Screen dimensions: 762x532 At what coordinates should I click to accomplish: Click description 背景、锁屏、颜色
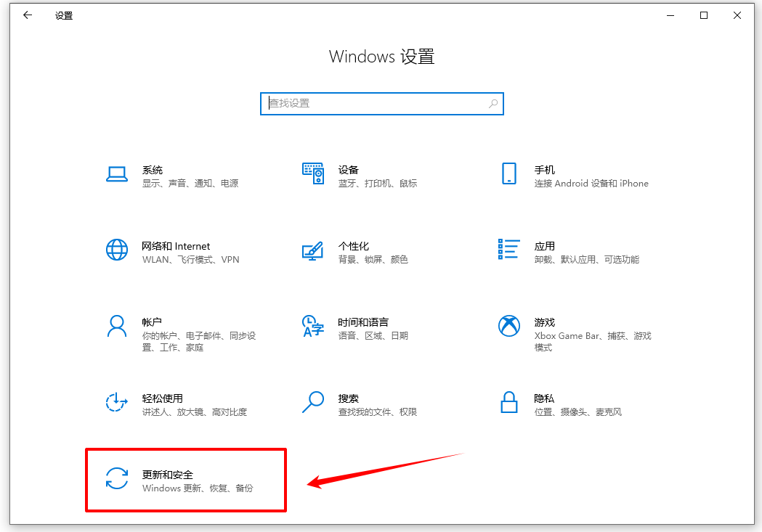point(373,260)
